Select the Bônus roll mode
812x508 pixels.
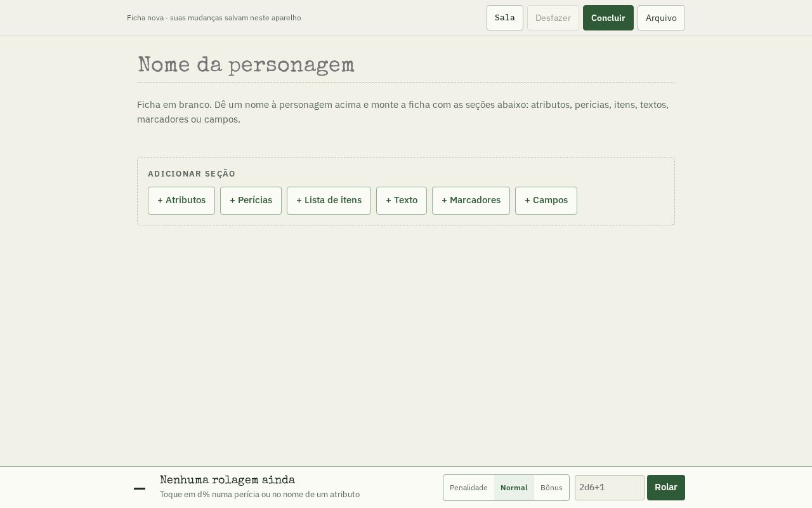pos(551,488)
